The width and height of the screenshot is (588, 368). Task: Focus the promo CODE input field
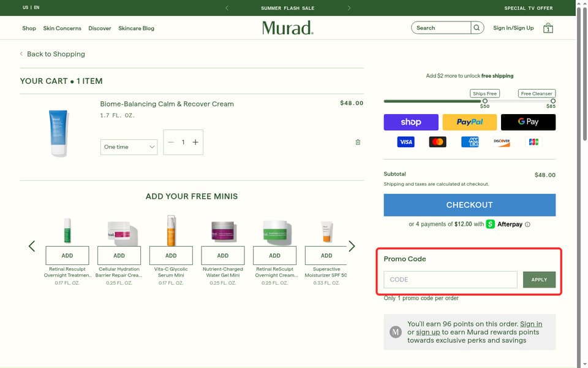tap(450, 280)
